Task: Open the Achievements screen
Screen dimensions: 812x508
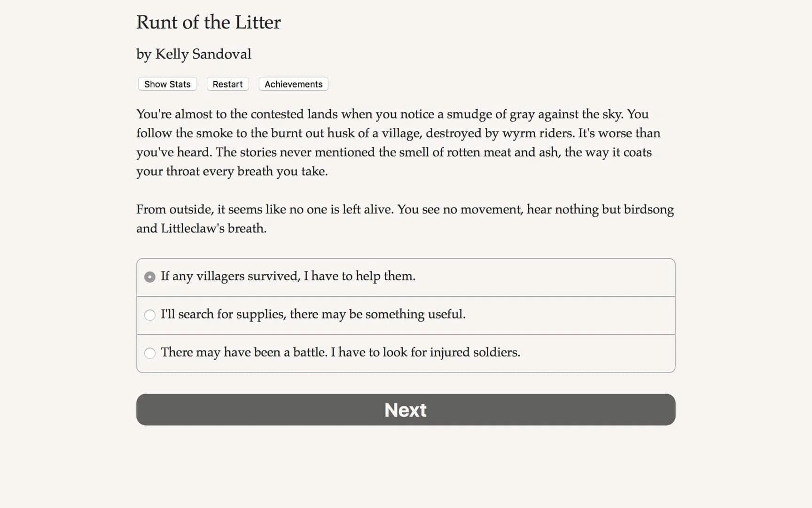Action: [x=293, y=84]
